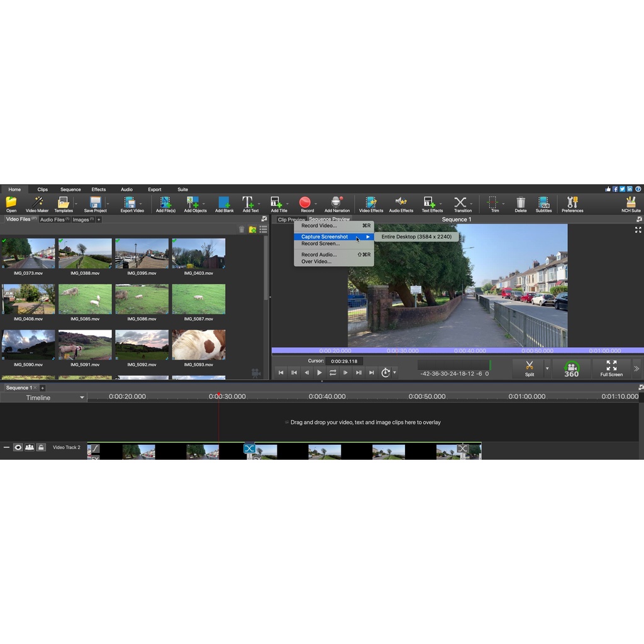
Task: Click the Full Screen button
Action: pyautogui.click(x=611, y=369)
